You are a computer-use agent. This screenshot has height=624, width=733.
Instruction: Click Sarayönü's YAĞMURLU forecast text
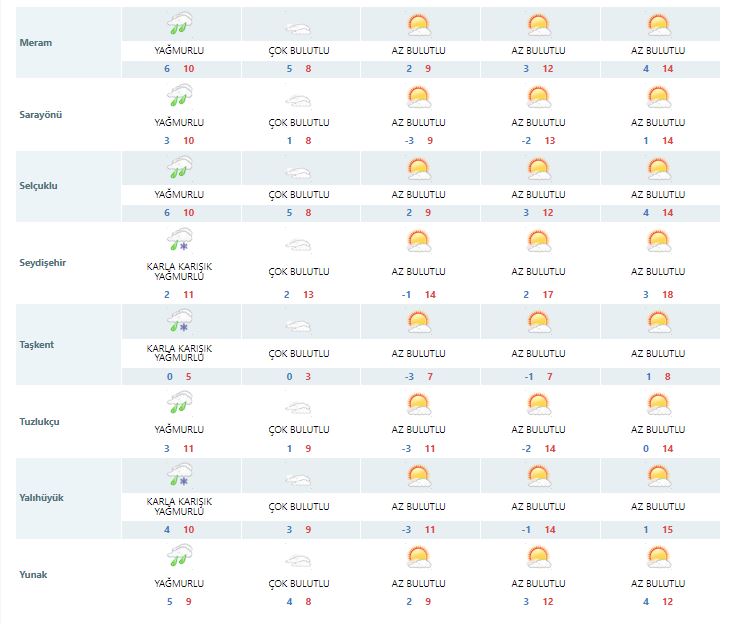click(180, 122)
